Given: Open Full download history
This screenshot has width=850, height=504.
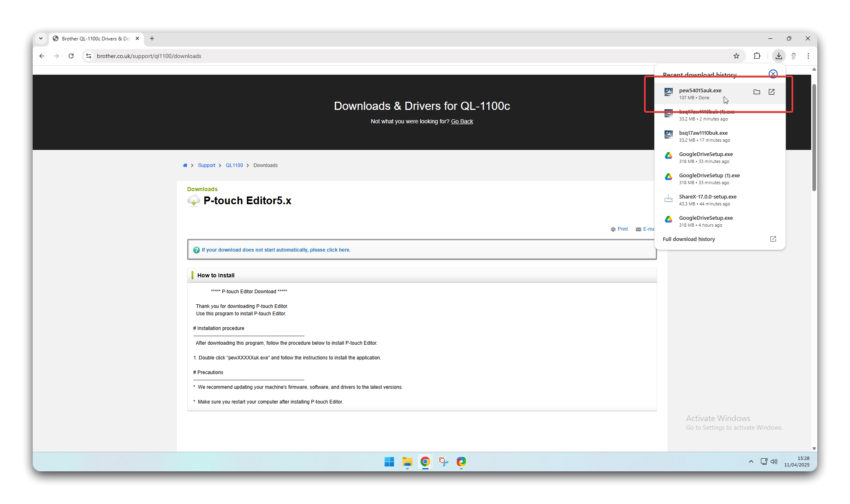Looking at the screenshot, I should point(689,239).
